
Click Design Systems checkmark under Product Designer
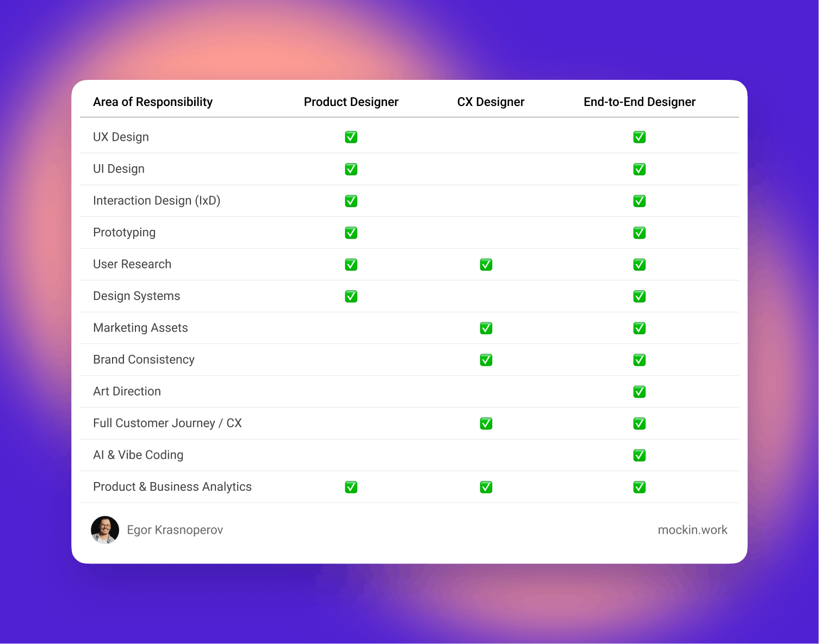[351, 296]
